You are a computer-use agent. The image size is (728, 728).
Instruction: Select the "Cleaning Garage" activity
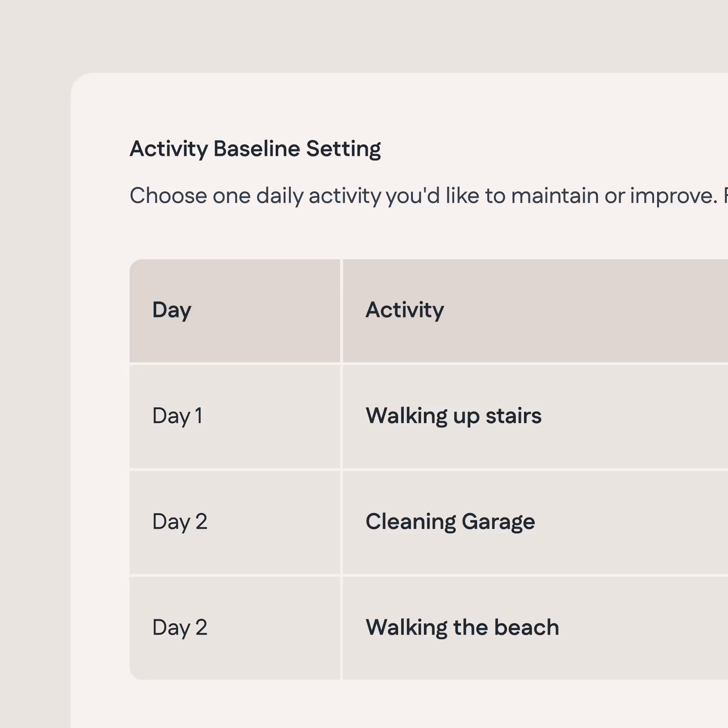click(x=450, y=522)
